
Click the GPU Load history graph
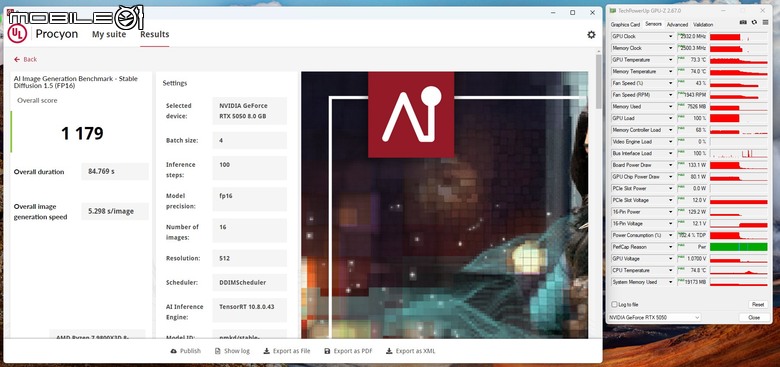739,118
